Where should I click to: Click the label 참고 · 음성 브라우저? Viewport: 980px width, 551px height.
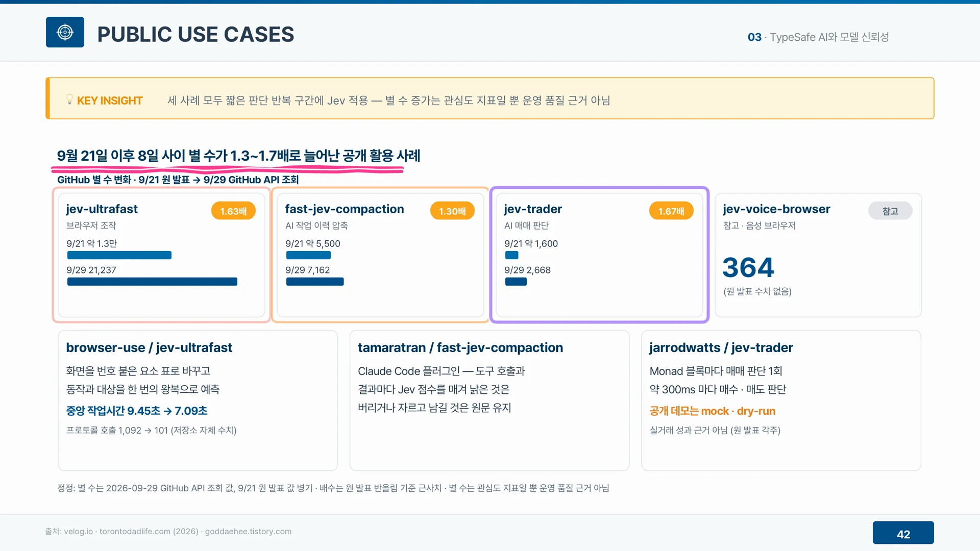[x=759, y=226]
